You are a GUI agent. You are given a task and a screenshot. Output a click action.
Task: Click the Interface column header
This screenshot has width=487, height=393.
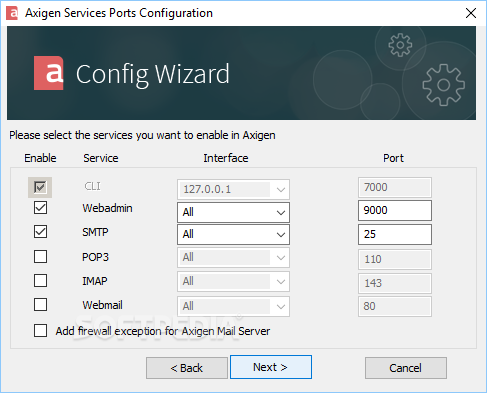[226, 158]
